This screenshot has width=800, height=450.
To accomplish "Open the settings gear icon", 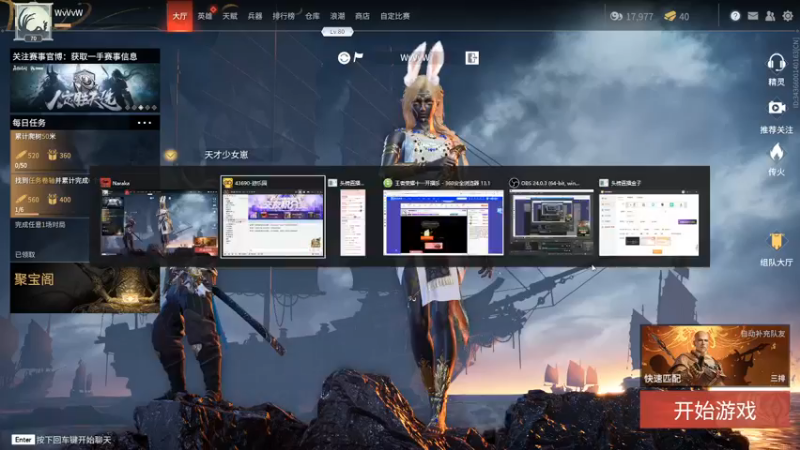I will [x=788, y=16].
